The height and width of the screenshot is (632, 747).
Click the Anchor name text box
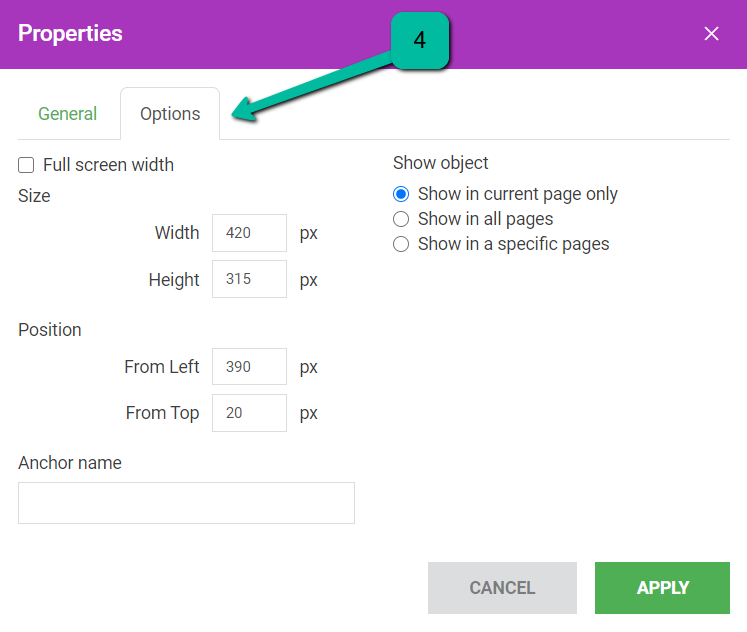(x=186, y=503)
